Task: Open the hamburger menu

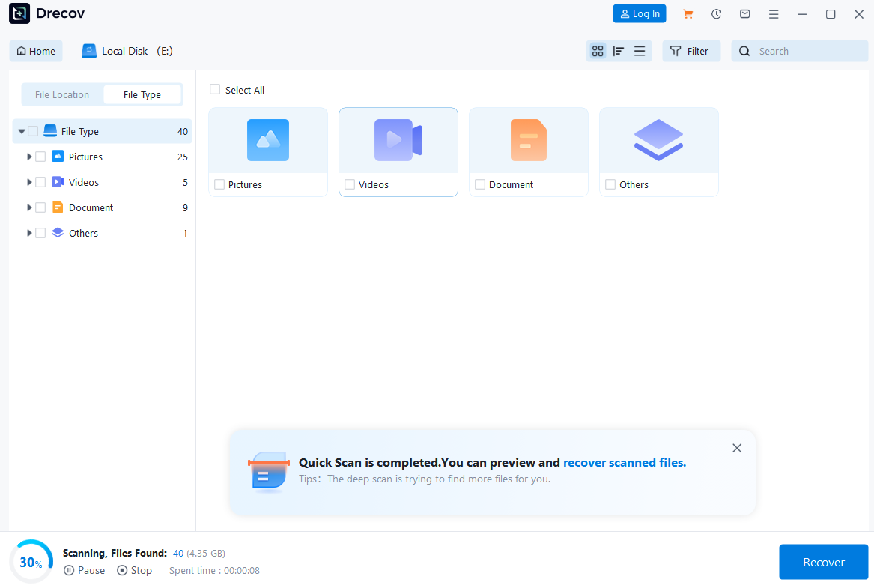Action: coord(774,13)
